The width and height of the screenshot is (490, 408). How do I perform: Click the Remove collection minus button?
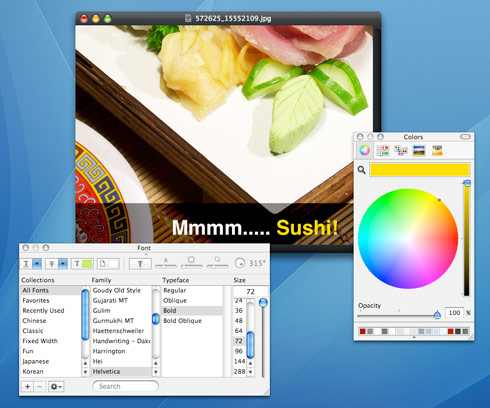click(39, 387)
